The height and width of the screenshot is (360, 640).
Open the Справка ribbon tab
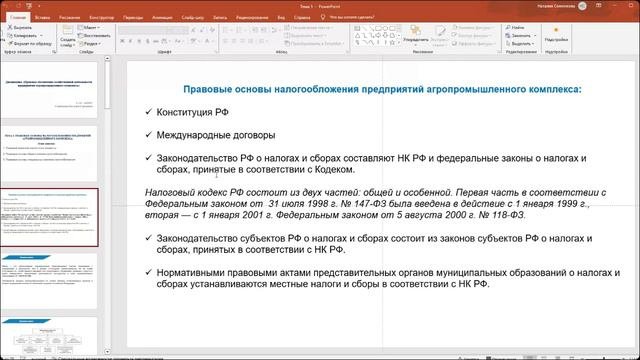302,18
